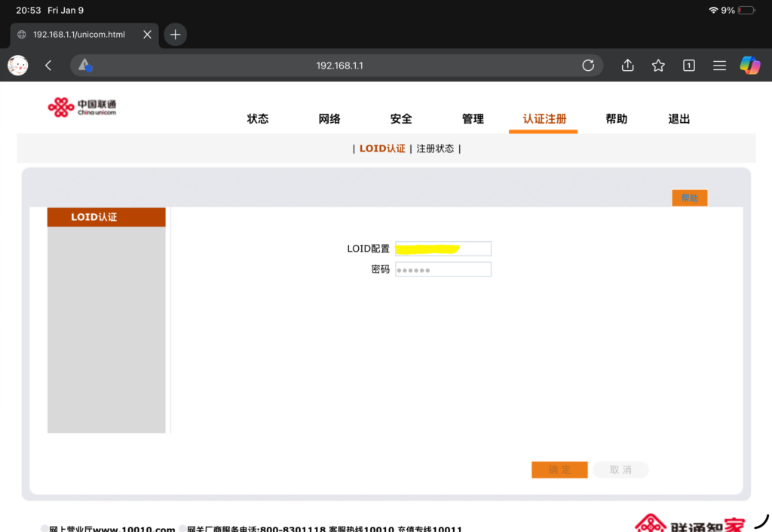This screenshot has width=772, height=532.
Task: Click the China Unicom logo
Action: [82, 108]
